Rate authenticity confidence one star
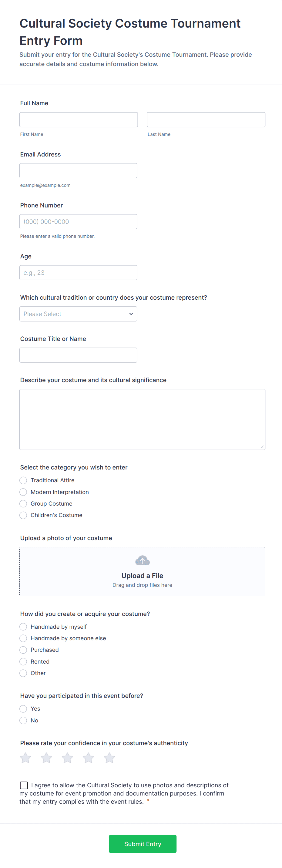The height and width of the screenshot is (868, 282). (x=25, y=758)
